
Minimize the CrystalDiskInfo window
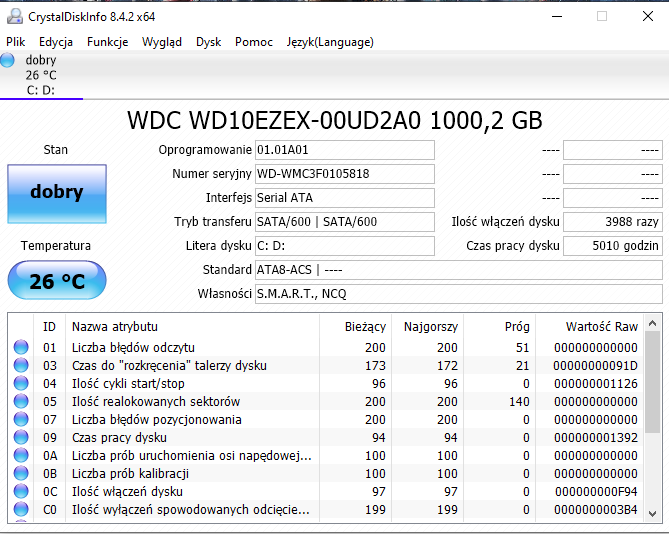(557, 17)
